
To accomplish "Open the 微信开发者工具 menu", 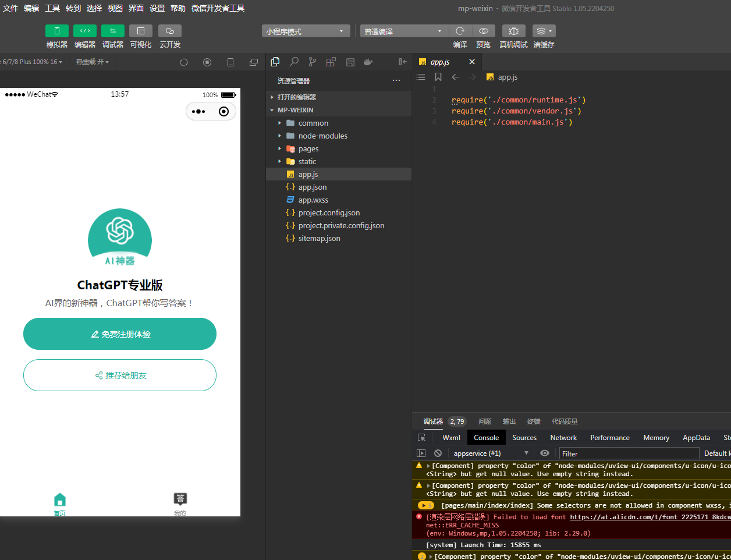I will tap(218, 8).
